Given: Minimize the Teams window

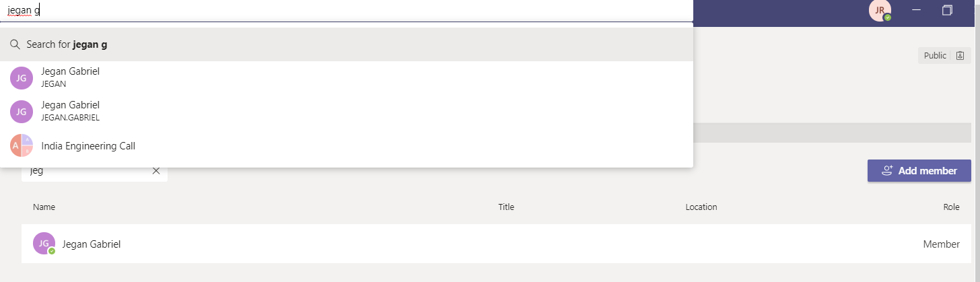Looking at the screenshot, I should (916, 10).
